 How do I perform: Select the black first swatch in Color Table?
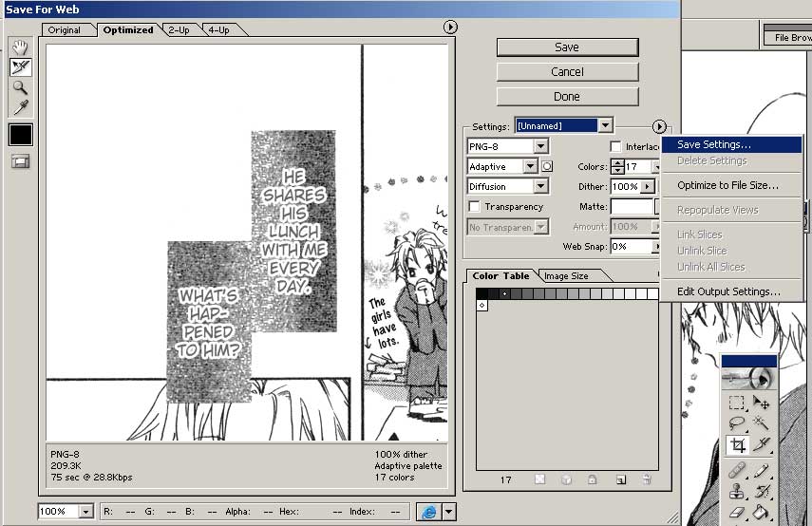(482, 294)
